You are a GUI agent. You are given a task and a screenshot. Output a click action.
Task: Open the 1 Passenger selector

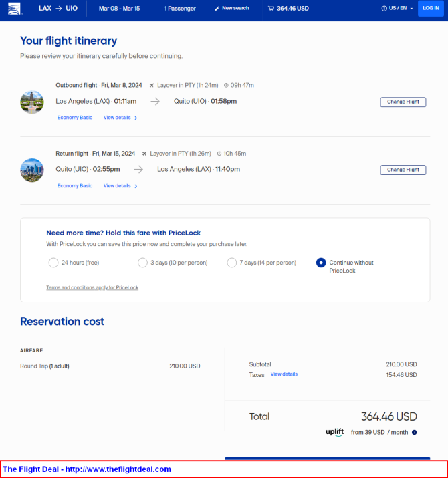point(180,9)
